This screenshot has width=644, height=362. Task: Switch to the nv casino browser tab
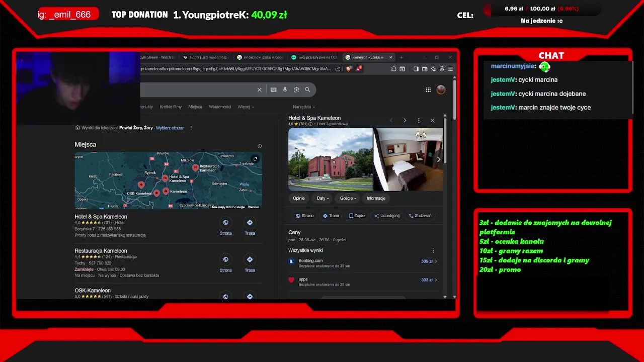point(260,57)
